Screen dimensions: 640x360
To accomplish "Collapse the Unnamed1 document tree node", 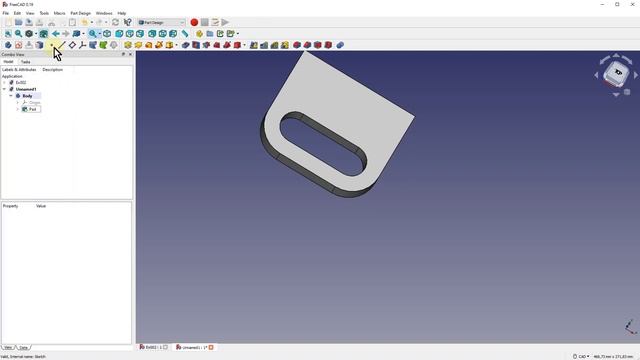I will coord(4,89).
